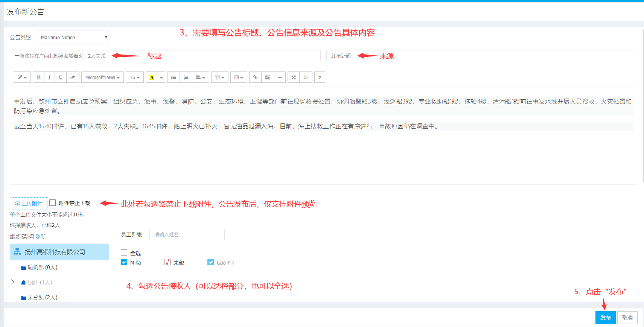The height and width of the screenshot is (327, 644).
Task: Expand the 船队 (1人) node
Action: (x=12, y=282)
